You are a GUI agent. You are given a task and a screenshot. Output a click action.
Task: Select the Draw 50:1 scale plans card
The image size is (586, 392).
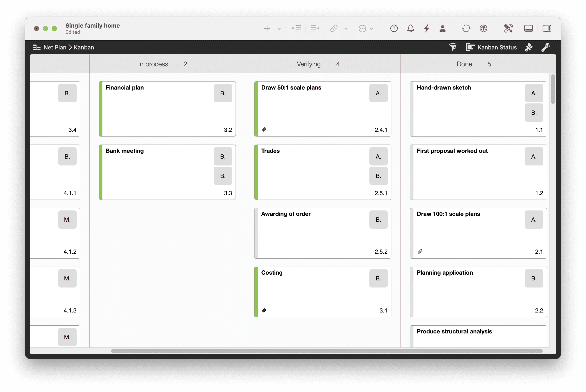click(x=323, y=109)
